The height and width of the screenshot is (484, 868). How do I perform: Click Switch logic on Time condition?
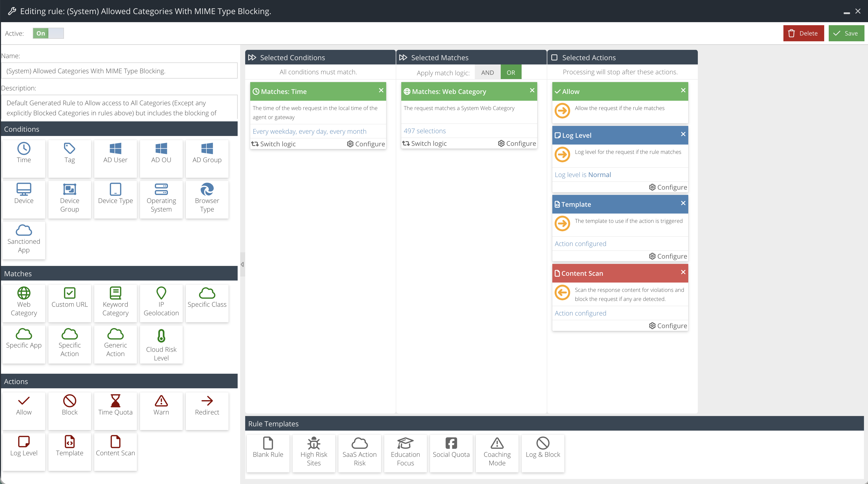point(273,144)
